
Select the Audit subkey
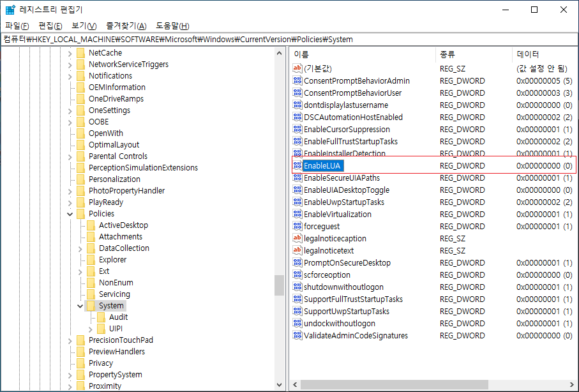pos(118,317)
